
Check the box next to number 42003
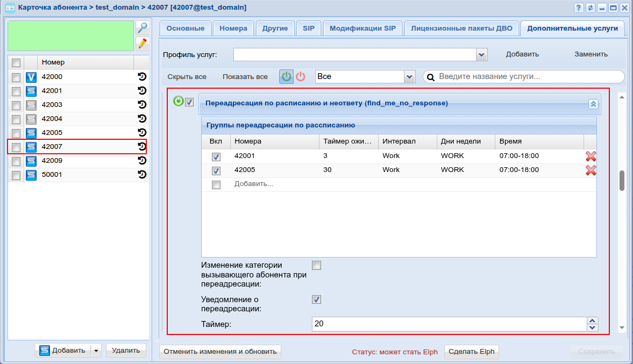(16, 105)
